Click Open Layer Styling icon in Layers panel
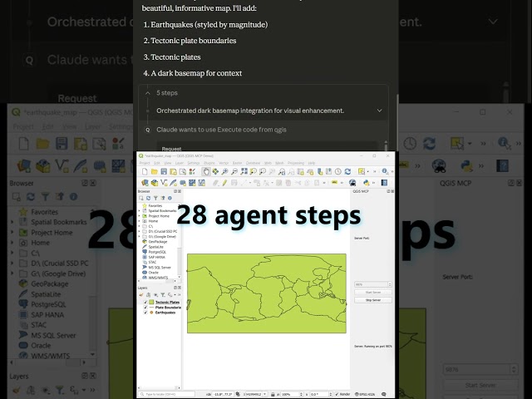Image resolution: width=532 pixels, height=399 pixels. 141,295
